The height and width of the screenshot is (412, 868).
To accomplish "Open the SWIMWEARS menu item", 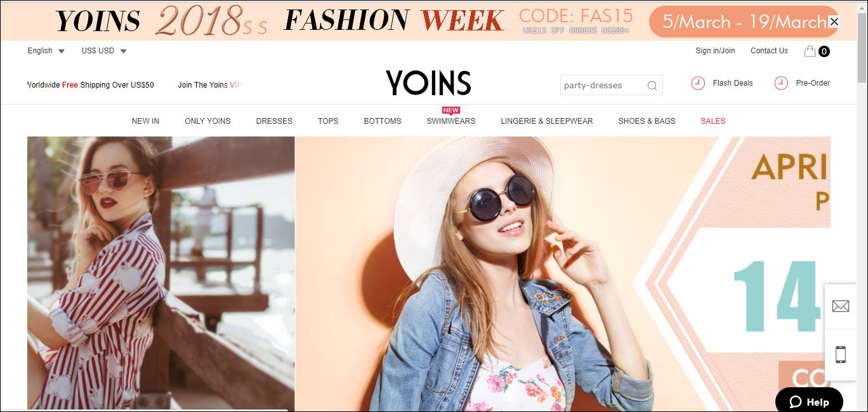I will pyautogui.click(x=450, y=121).
